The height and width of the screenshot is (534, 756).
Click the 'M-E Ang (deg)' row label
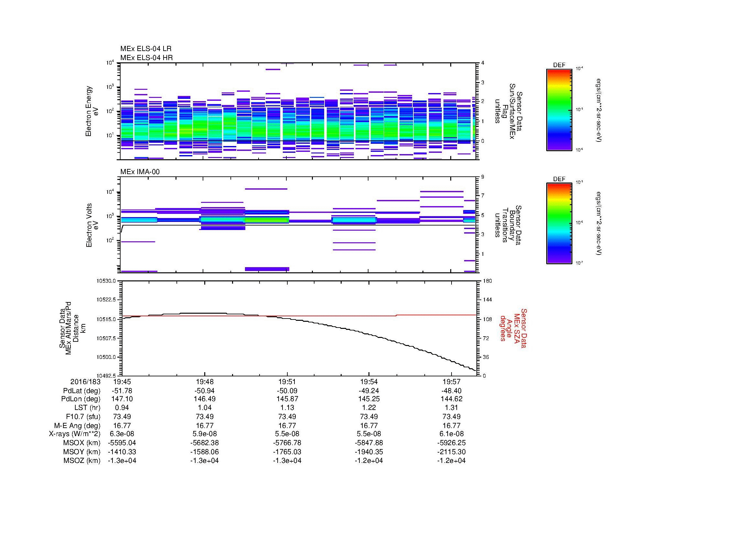pyautogui.click(x=77, y=425)
